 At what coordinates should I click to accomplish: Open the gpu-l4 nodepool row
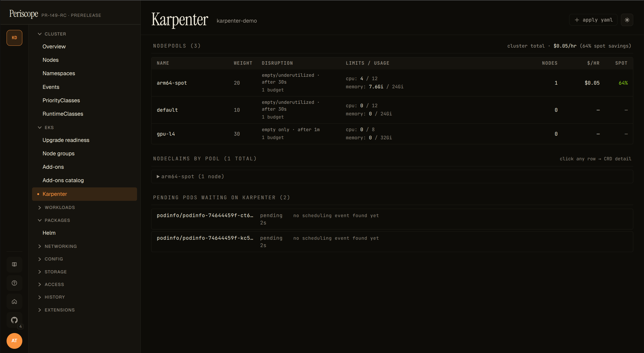(392, 134)
